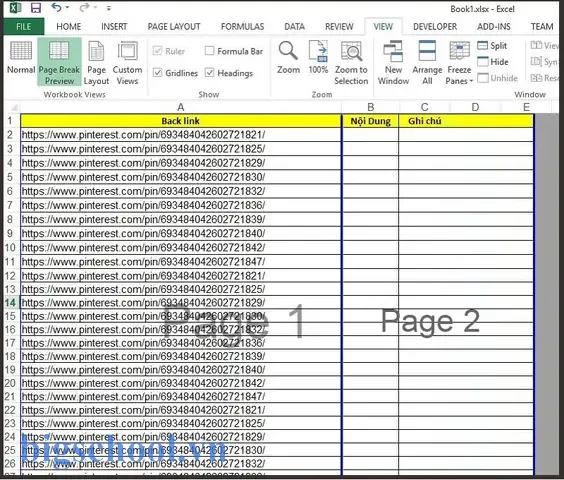Customize the Quick Access Toolbar dropdown
Viewport: 564px width, 480px height.
coord(109,8)
